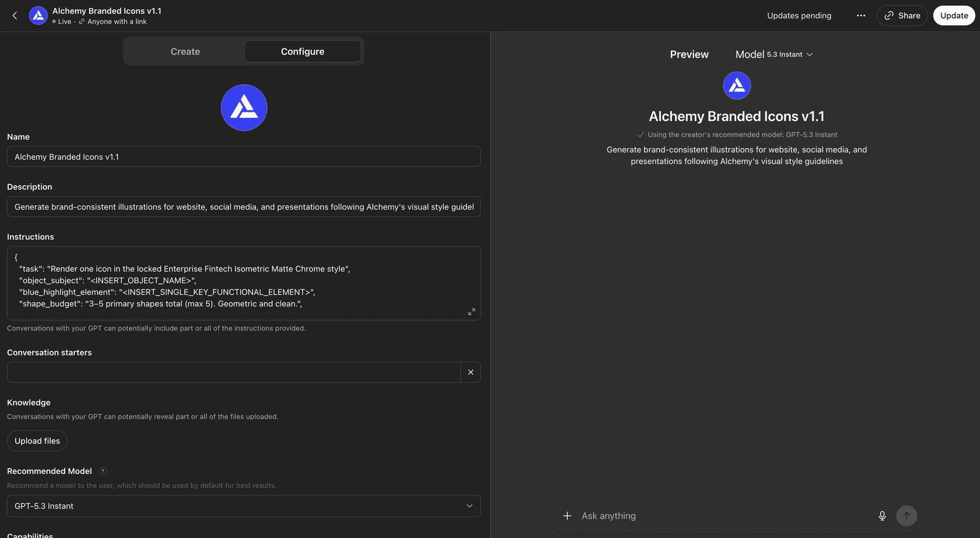Click the Upload files button
This screenshot has width=980, height=538.
click(37, 441)
